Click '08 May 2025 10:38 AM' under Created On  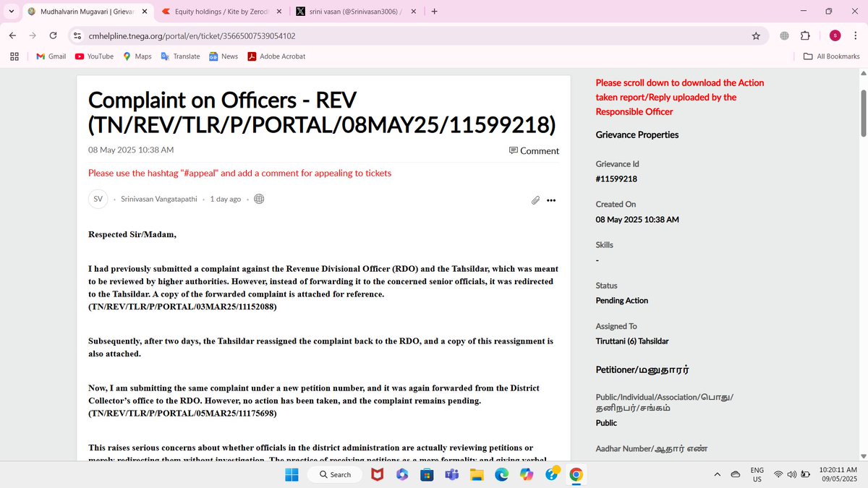coord(637,219)
